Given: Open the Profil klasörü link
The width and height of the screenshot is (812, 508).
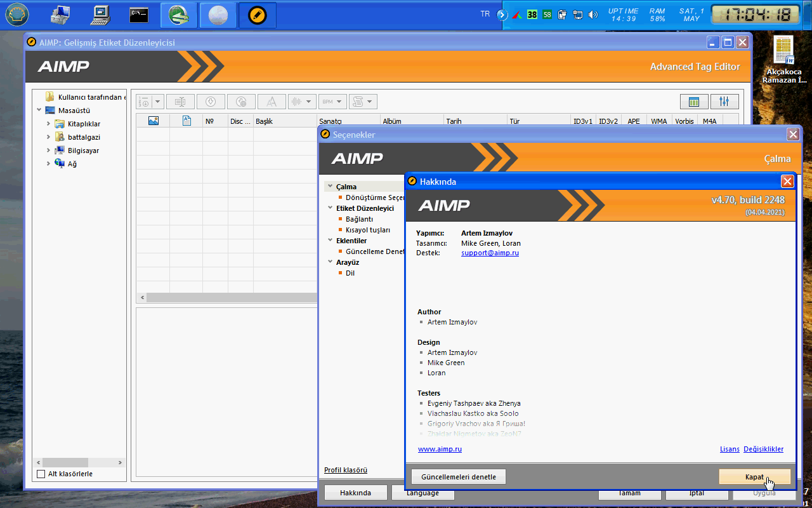Looking at the screenshot, I should tap(346, 470).
